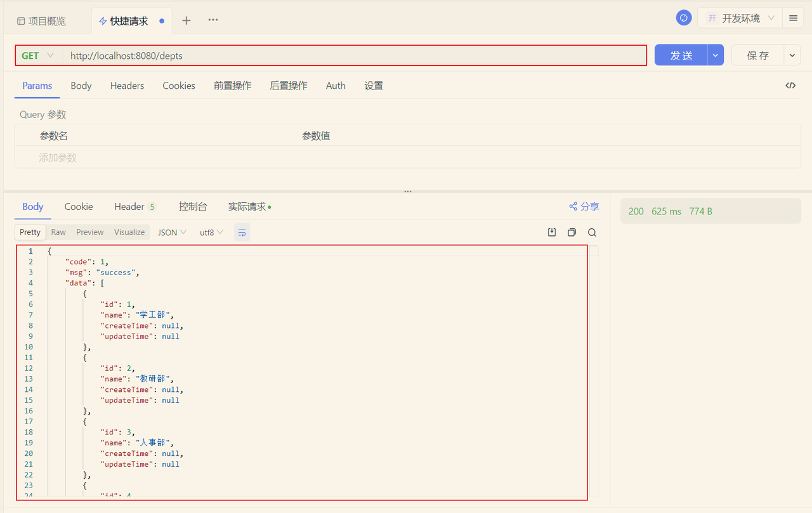Select the Raw response view
This screenshot has width=812, height=513.
tap(58, 232)
